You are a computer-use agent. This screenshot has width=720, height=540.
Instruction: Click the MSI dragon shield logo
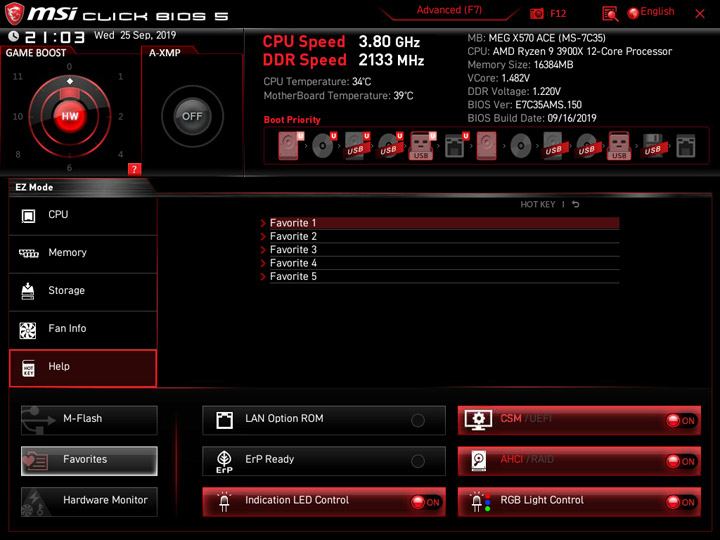(x=14, y=13)
